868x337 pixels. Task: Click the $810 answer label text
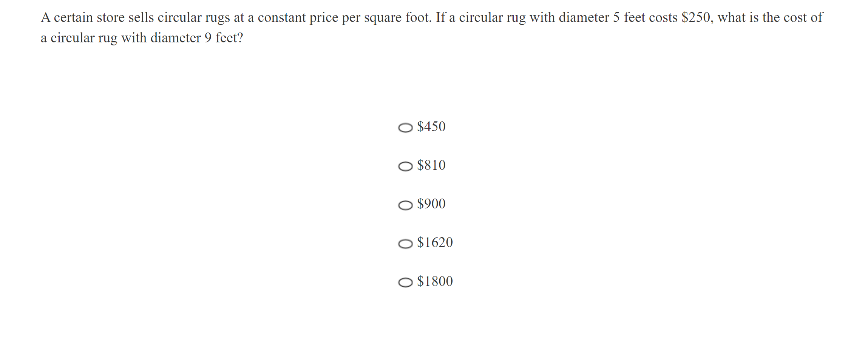coord(431,165)
